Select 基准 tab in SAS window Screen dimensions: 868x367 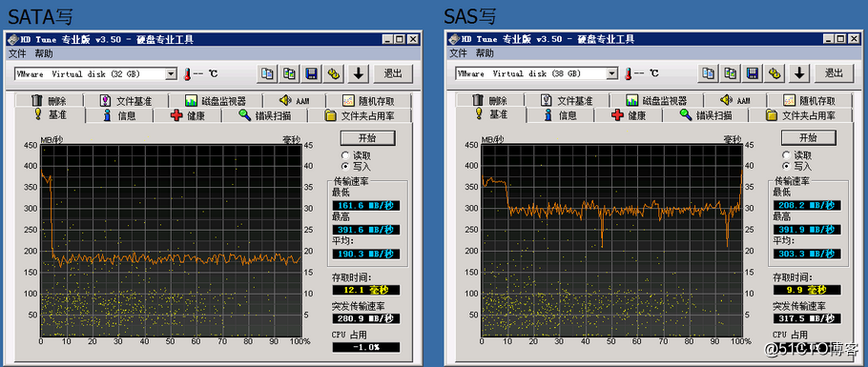(491, 114)
